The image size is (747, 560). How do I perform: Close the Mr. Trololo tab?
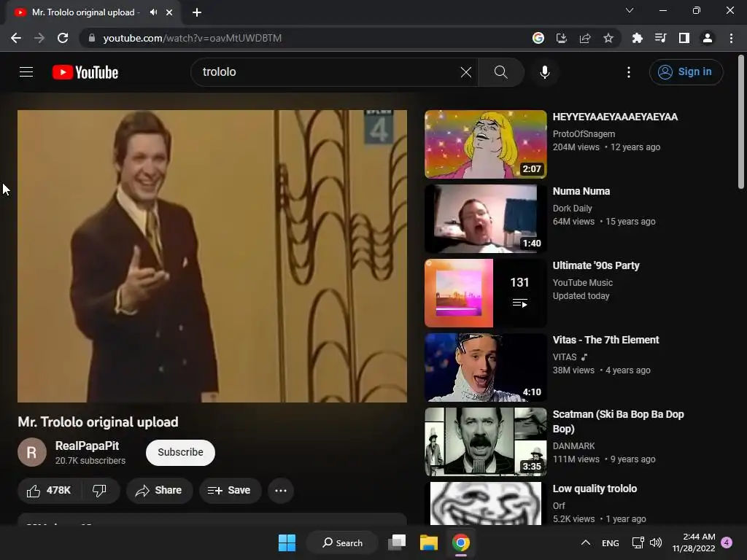click(x=169, y=12)
